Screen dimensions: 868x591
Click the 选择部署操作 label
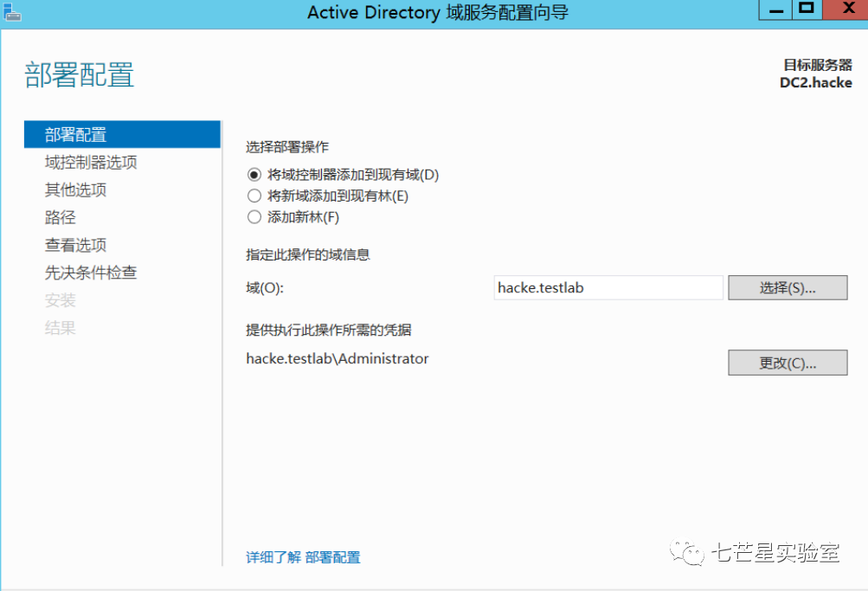click(287, 146)
